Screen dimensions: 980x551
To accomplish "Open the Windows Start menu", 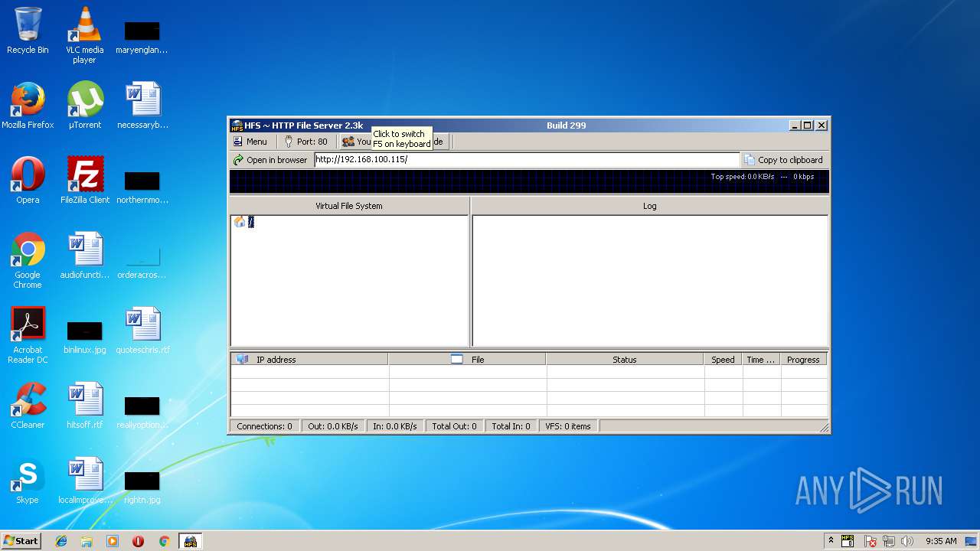I will pos(21,540).
